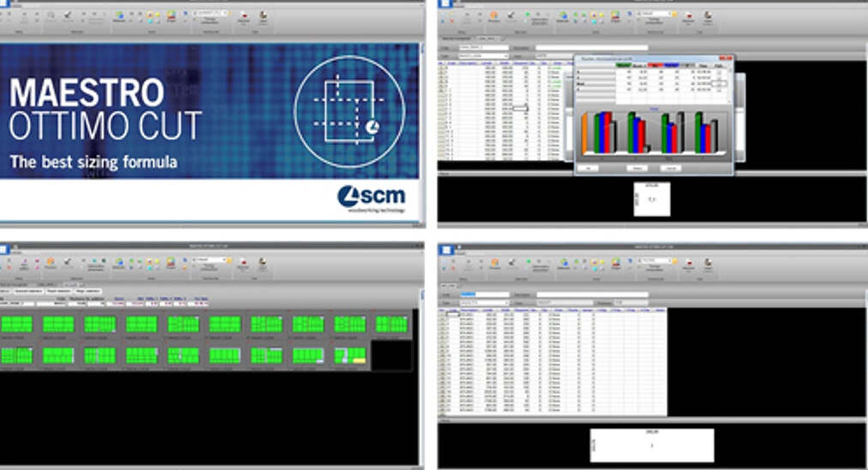The width and height of the screenshot is (868, 470).
Task: Click the green column header in the chart dialog
Action: 623,65
